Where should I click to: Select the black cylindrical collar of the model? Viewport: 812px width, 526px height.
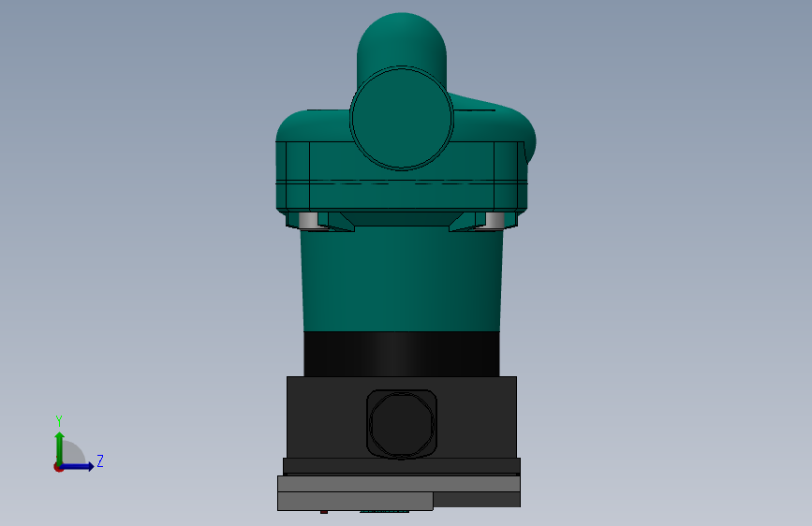(x=402, y=354)
